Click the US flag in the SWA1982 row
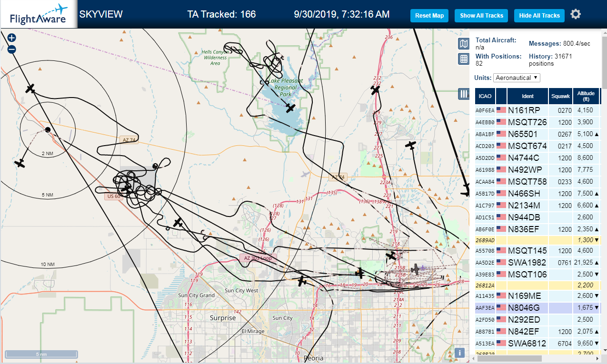This screenshot has height=364, width=607. 501,262
